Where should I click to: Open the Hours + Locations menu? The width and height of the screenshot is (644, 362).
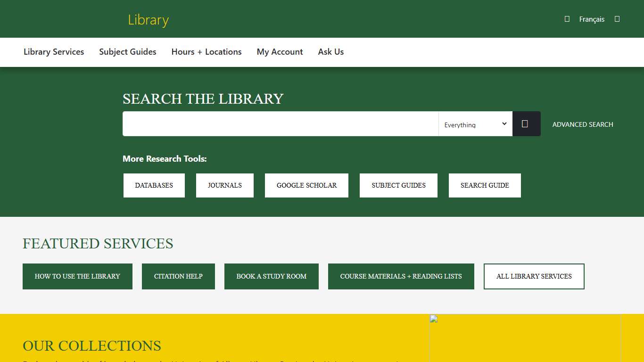206,52
